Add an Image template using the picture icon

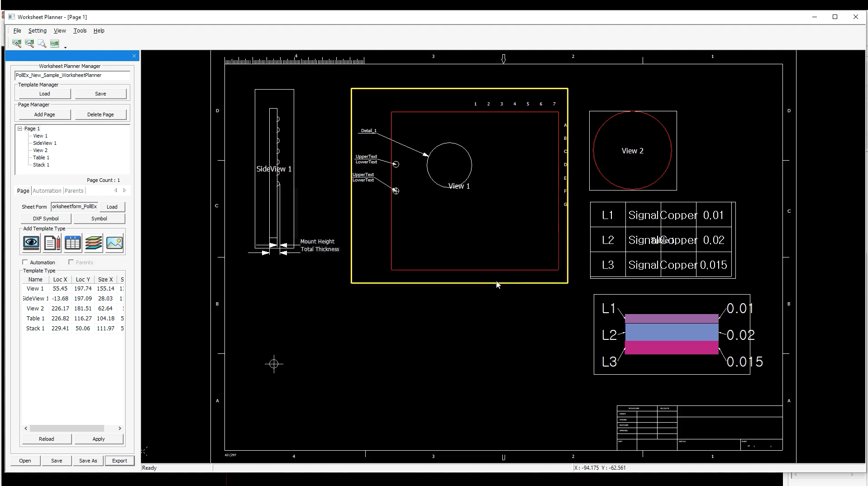(114, 243)
